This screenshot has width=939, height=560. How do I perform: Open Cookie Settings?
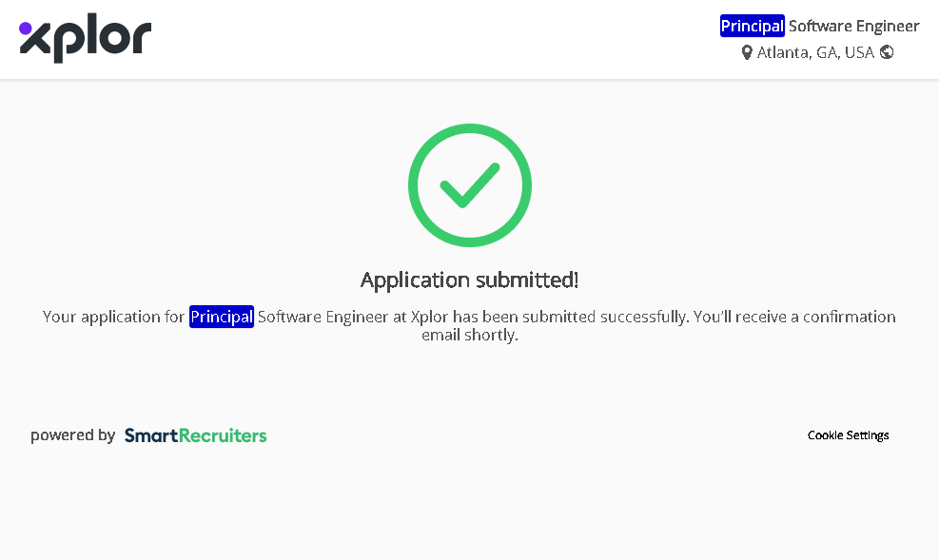pos(848,435)
